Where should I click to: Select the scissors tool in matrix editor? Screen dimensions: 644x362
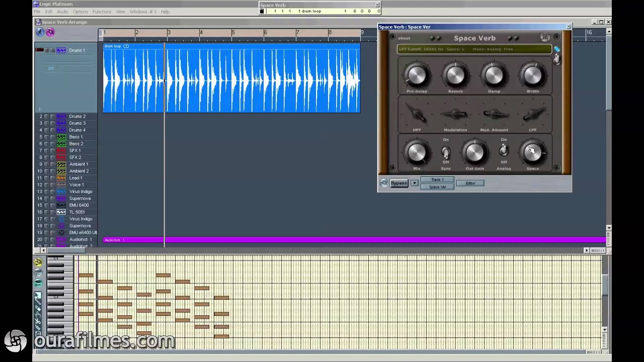tap(38, 321)
